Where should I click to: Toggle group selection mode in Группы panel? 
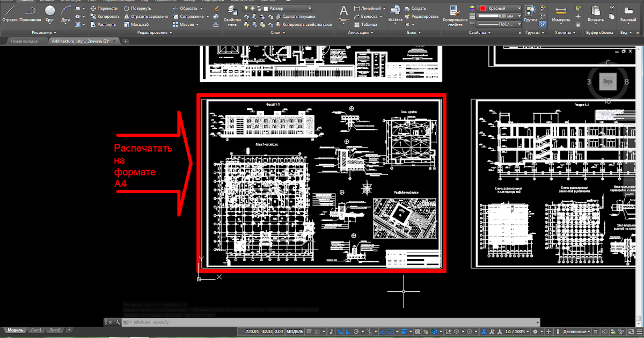(x=543, y=24)
